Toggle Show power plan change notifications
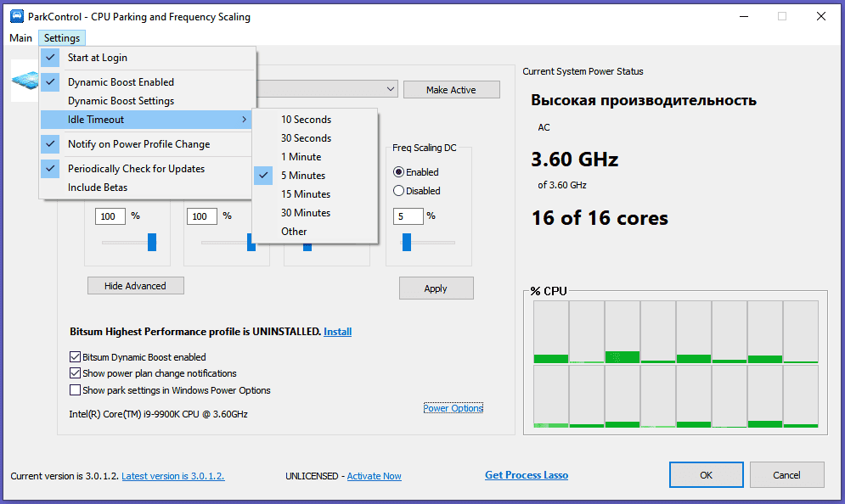The width and height of the screenshot is (845, 504). coord(75,373)
